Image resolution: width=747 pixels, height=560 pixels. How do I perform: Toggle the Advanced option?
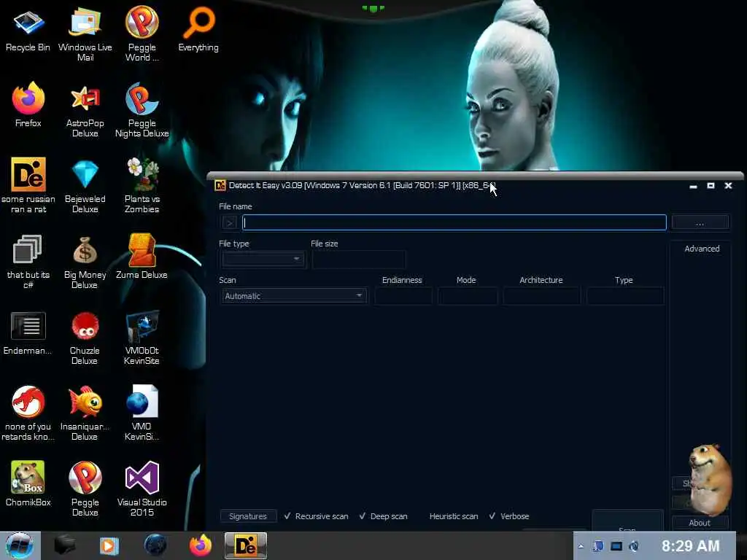tap(702, 249)
